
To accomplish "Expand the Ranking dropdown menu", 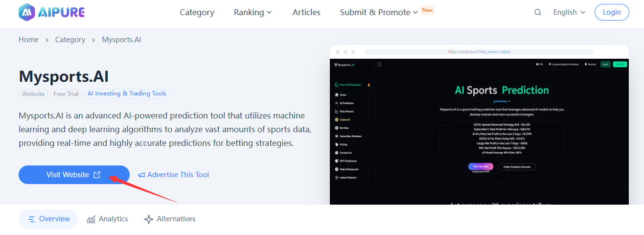I will coord(253,12).
